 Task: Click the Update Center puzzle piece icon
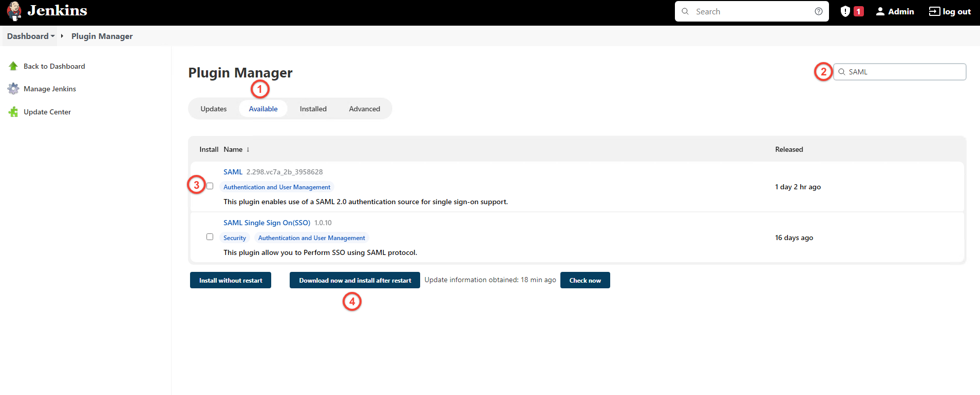tap(13, 112)
